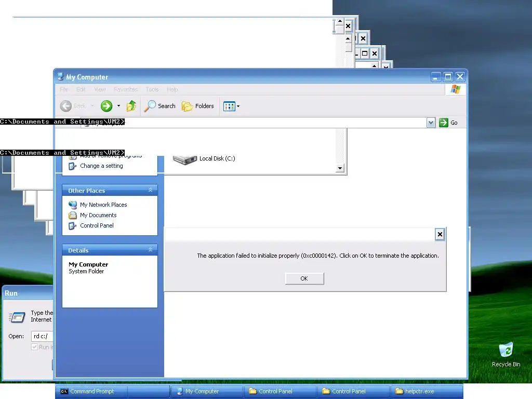Open the Views dropdown button
Image resolution: width=532 pixels, height=399 pixels.
tap(231, 106)
